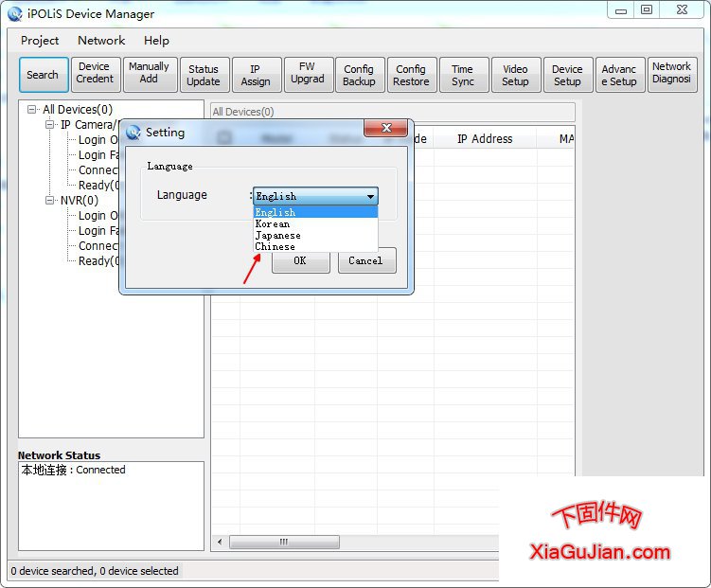Click Status Update button
This screenshot has width=711, height=588.
coord(204,75)
